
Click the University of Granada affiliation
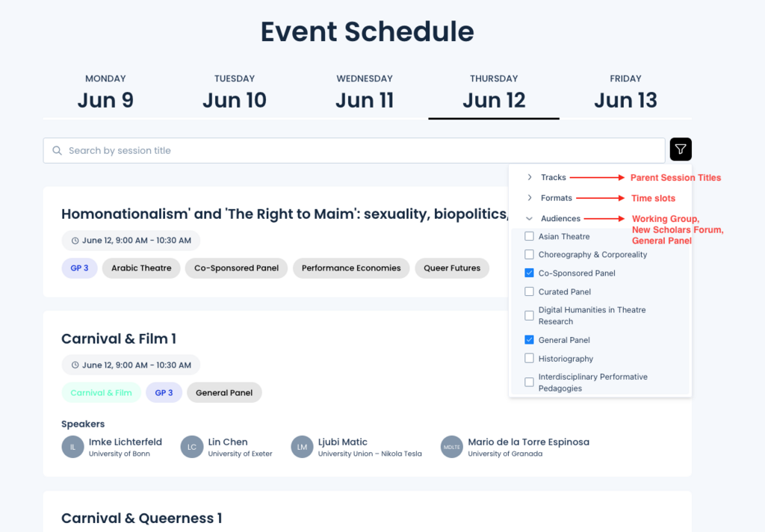pyautogui.click(x=505, y=454)
